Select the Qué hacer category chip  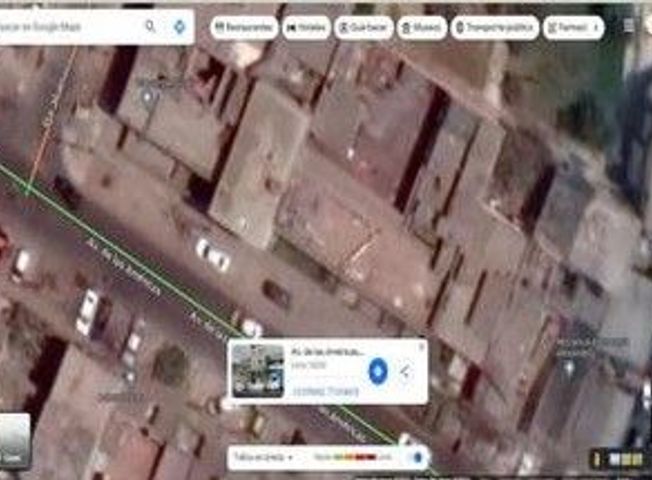(x=364, y=27)
